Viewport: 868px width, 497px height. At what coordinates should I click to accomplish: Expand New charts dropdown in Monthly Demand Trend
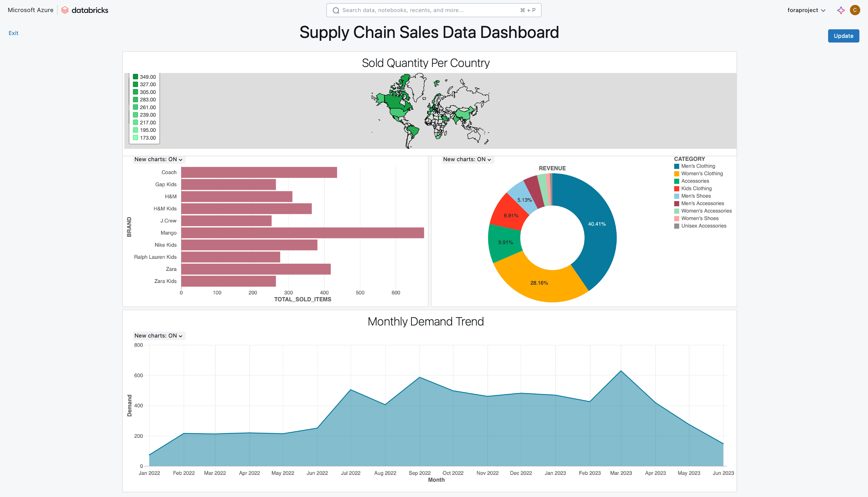(x=159, y=336)
